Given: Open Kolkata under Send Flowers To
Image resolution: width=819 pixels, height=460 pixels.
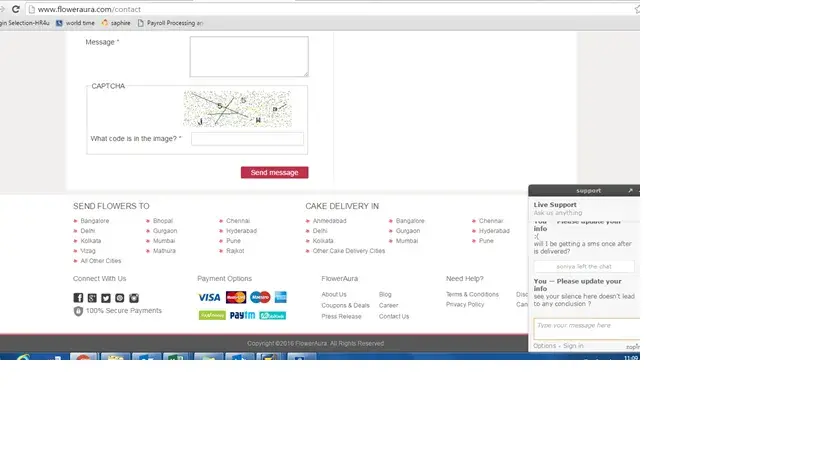Looking at the screenshot, I should click(91, 241).
